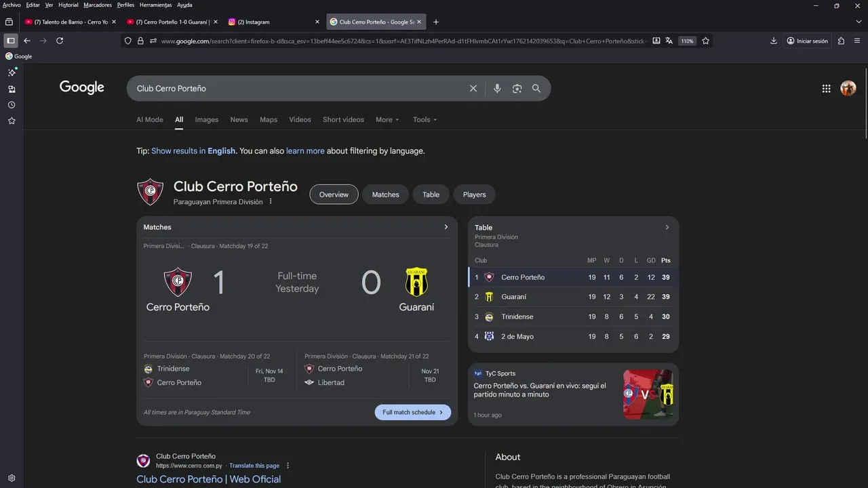Start voice search with microphone icon
Image resolution: width=868 pixels, height=488 pixels.
pos(497,89)
